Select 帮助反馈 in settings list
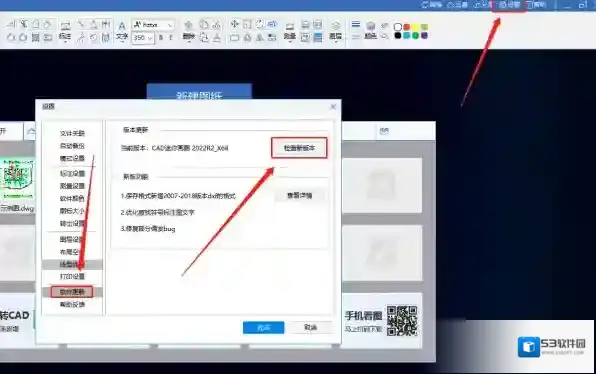Viewport: 596px width, 374px height. tap(72, 304)
